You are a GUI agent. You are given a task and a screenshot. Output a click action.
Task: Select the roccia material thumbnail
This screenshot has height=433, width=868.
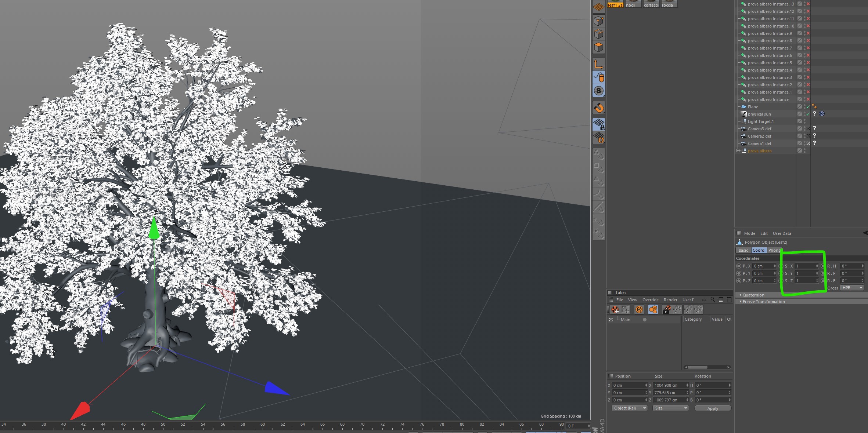tap(669, 4)
